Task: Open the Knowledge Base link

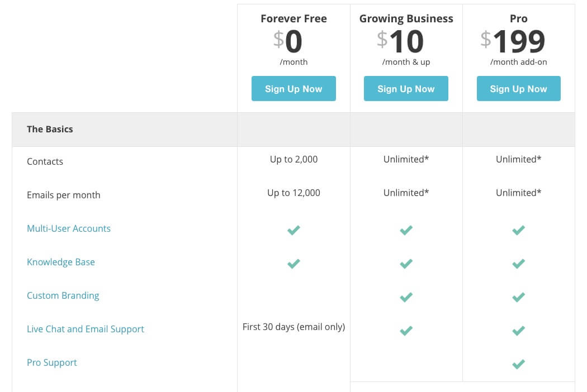Action: pos(61,262)
